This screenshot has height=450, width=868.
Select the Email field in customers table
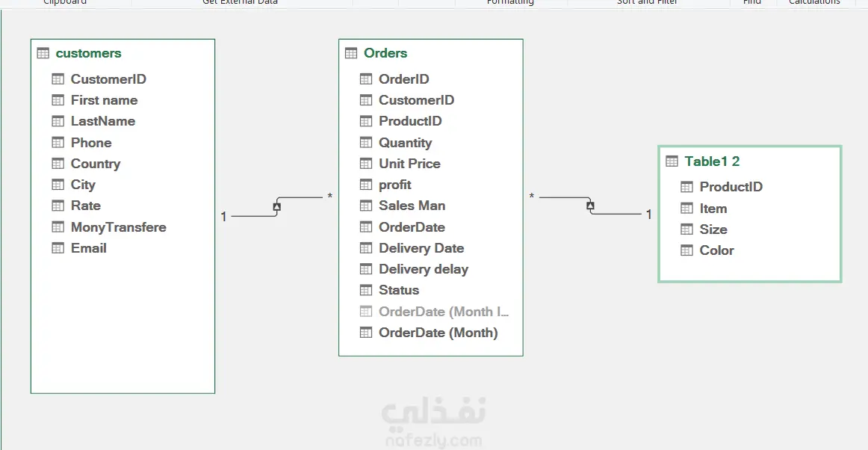(88, 248)
